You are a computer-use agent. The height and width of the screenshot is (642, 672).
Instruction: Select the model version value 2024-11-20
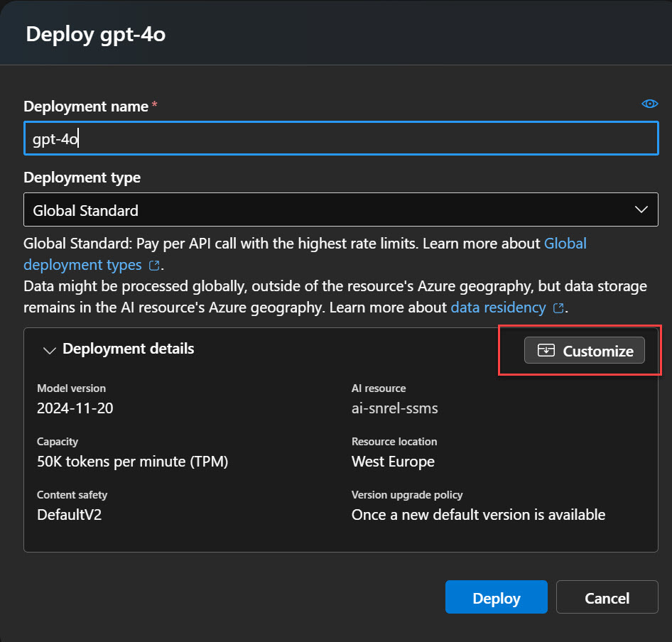[75, 408]
